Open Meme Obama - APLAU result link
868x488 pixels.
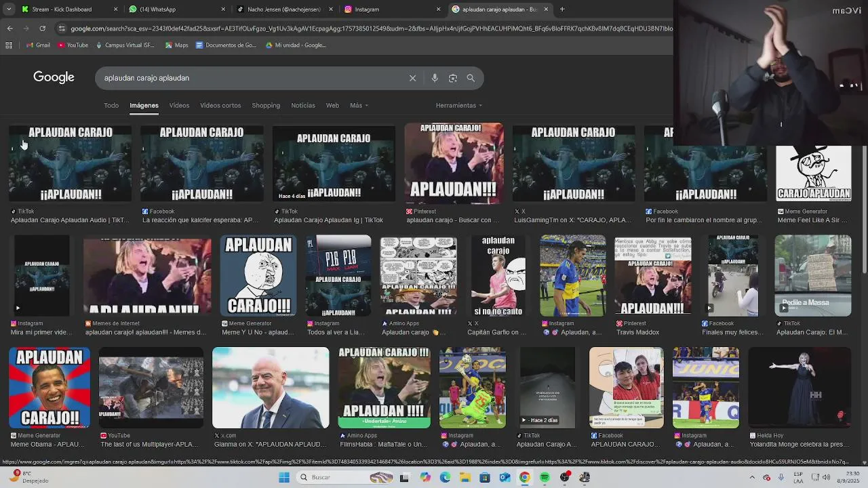click(x=47, y=445)
